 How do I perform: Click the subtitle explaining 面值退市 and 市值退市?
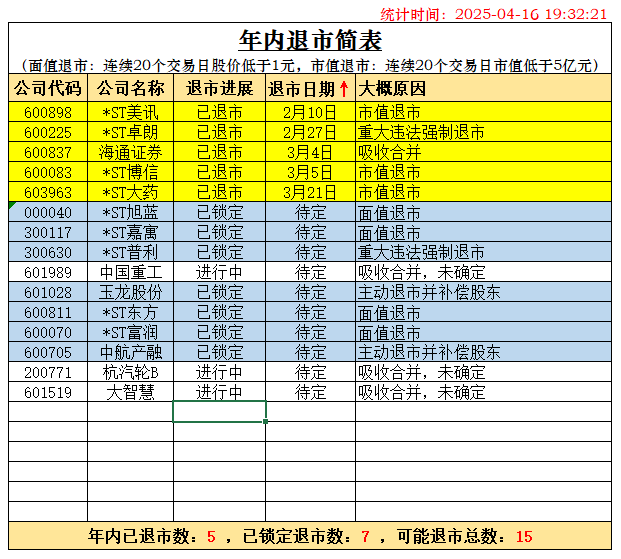[x=310, y=65]
